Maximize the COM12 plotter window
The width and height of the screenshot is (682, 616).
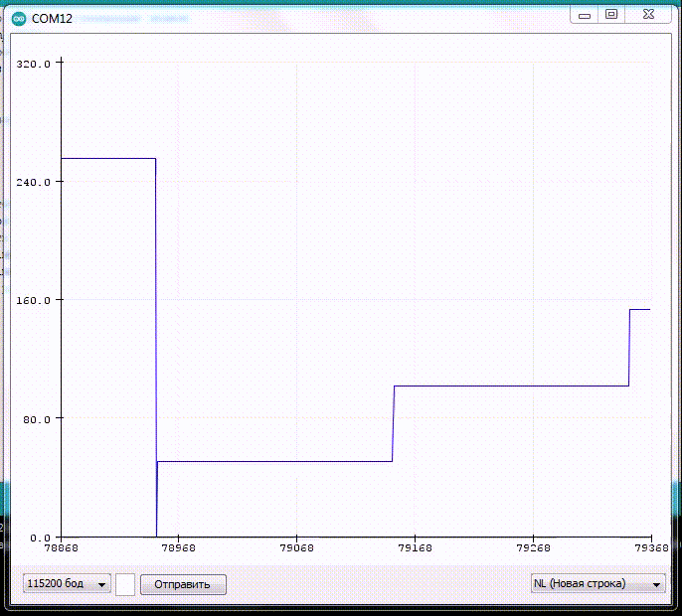point(611,14)
